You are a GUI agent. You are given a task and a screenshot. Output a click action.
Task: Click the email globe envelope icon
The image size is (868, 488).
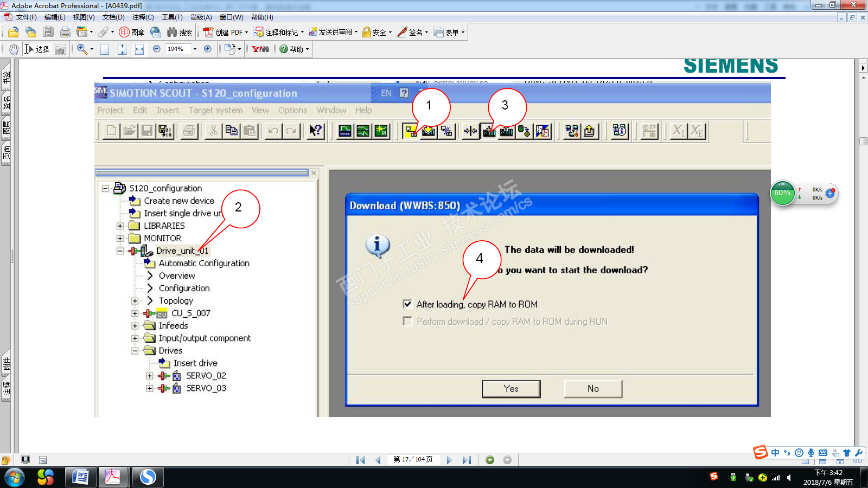click(x=156, y=33)
